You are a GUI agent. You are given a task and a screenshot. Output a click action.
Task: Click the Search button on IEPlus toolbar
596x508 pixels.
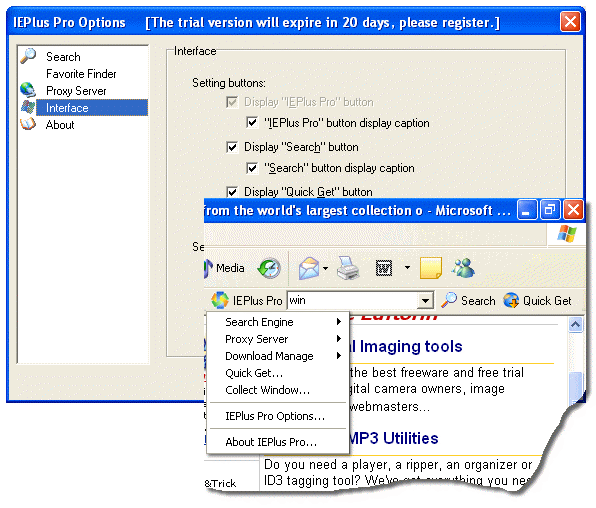point(468,301)
